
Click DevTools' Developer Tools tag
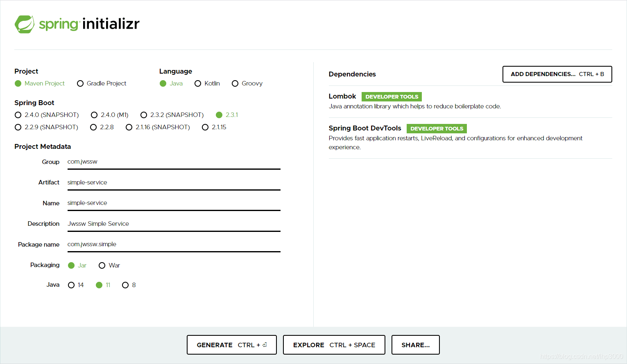437,128
